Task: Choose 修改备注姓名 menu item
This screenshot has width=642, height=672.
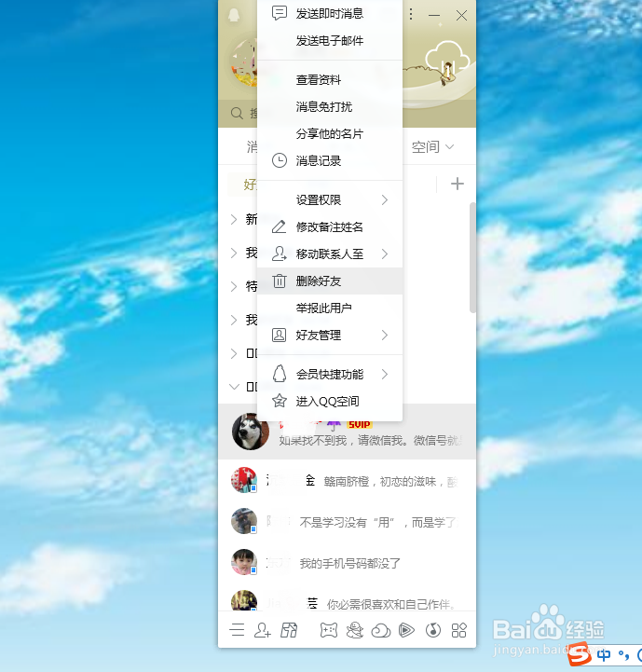Action: click(330, 226)
